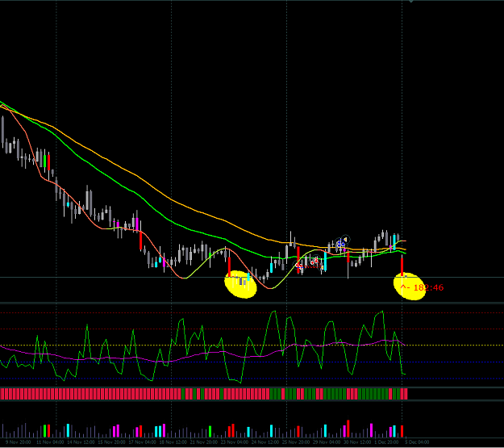Select the '14 Nov 12:00' time label
Viewport: 504px width, 448px height.
(81, 442)
